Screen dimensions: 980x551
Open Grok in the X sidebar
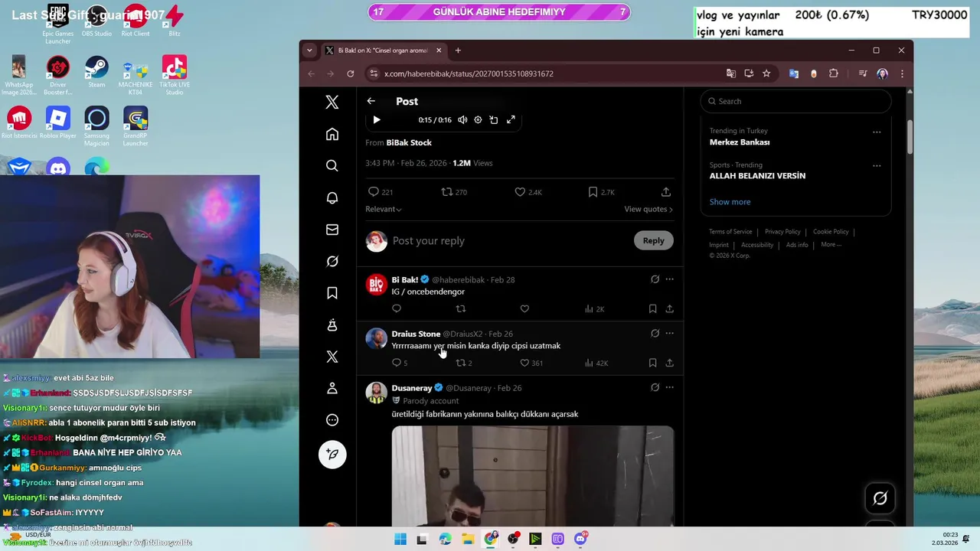pyautogui.click(x=332, y=261)
